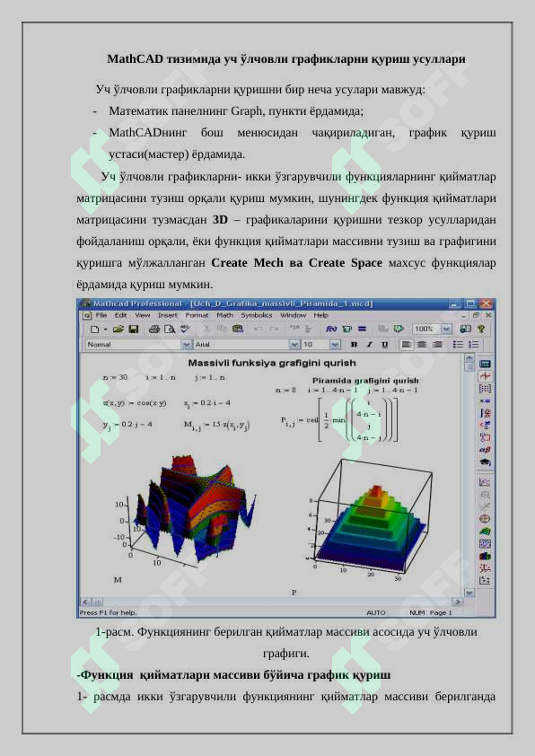Open a file with the folder icon

click(118, 329)
